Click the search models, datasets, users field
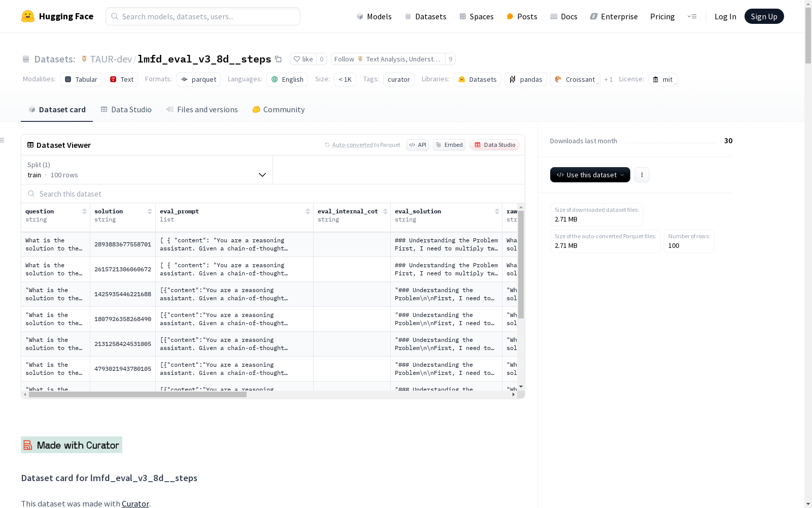 [x=203, y=16]
